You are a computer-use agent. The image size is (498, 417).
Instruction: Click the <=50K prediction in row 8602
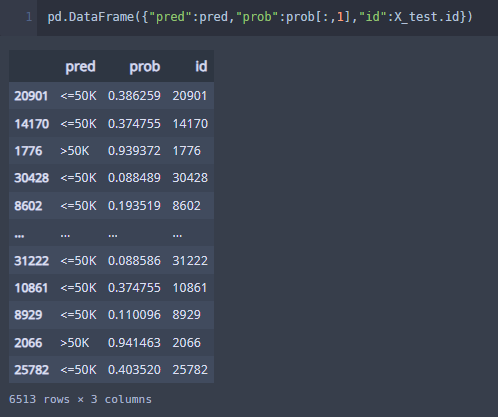coord(78,206)
